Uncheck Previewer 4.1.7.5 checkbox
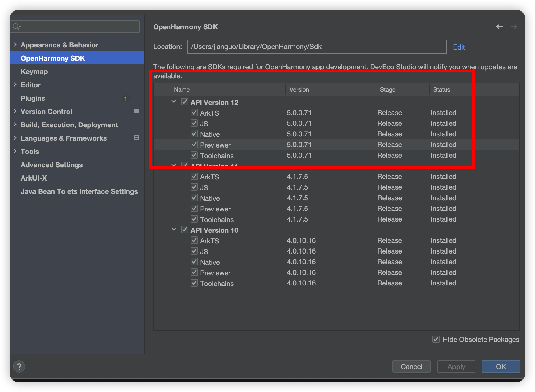535x392 pixels. (x=194, y=209)
